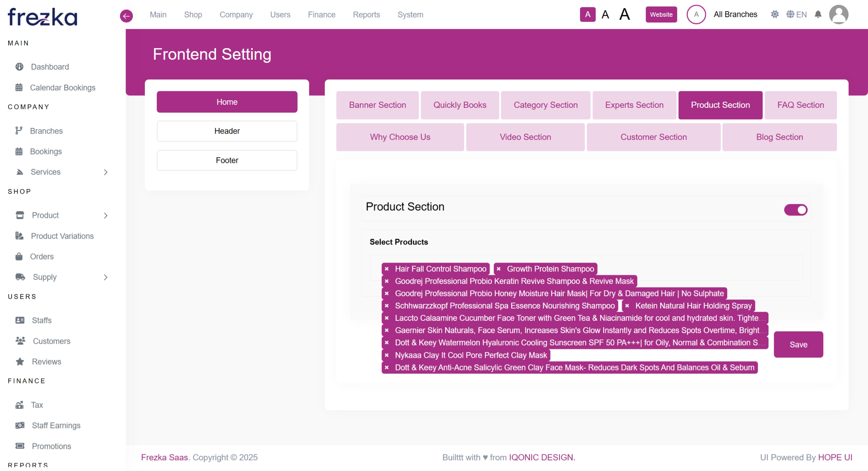Open the EN language dropdown

point(796,15)
